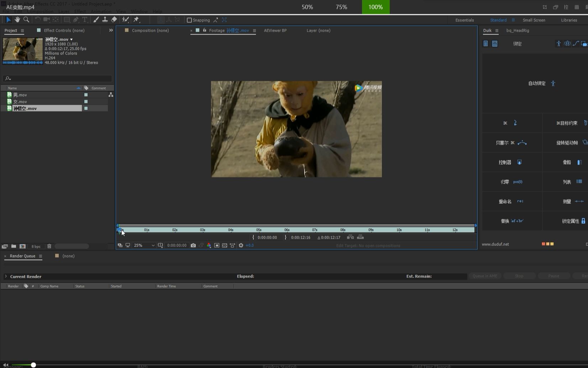Image resolution: width=588 pixels, height=368 pixels.
Task: Select the Rectangle shape tool
Action: [67, 20]
